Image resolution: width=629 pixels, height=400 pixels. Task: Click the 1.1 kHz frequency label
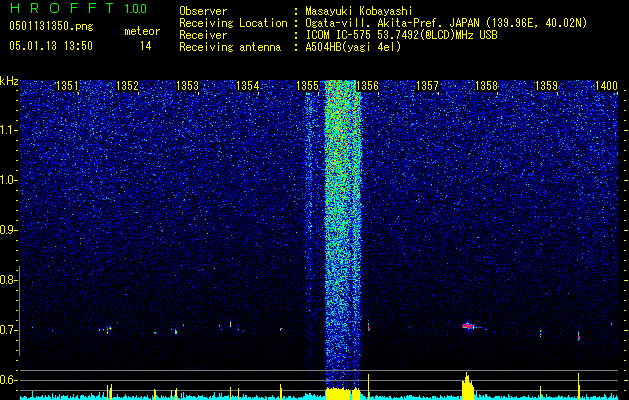pos(8,130)
